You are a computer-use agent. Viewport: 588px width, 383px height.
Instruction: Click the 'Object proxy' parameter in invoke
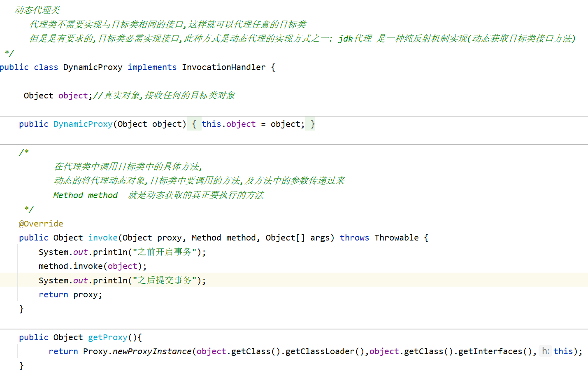pos(152,238)
